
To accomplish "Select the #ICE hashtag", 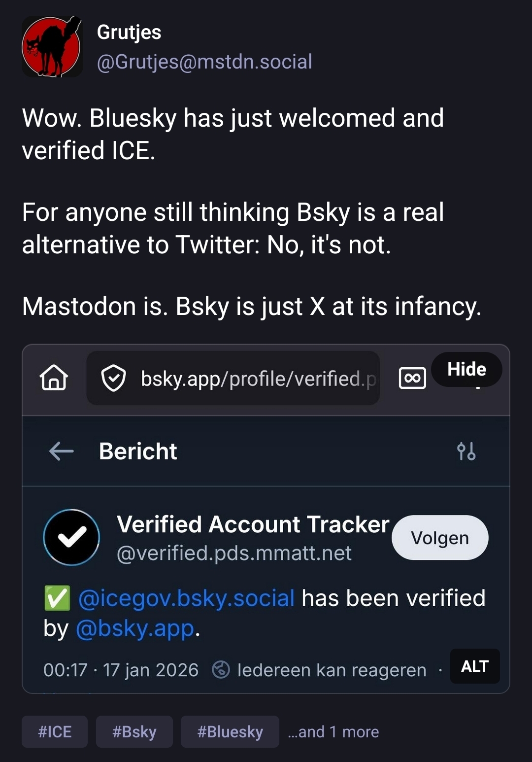I will pyautogui.click(x=55, y=731).
